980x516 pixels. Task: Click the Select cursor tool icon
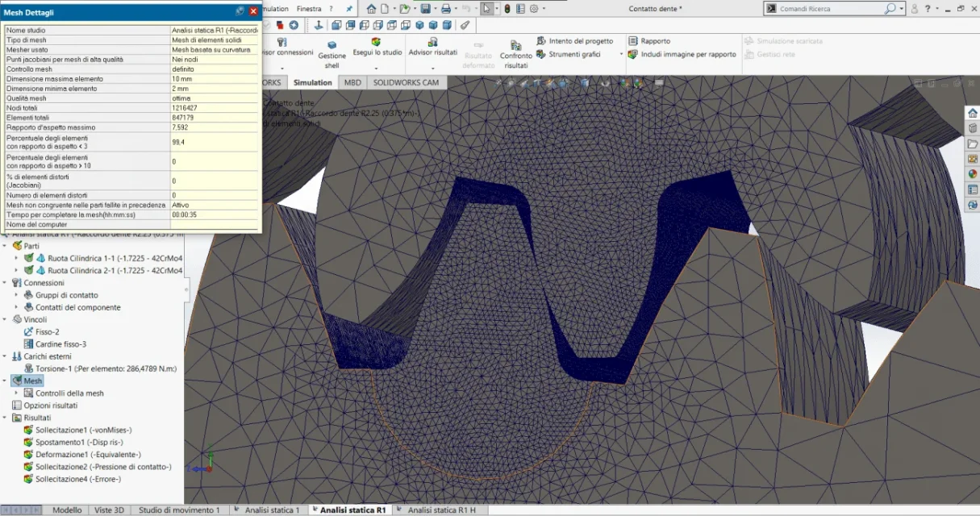[x=486, y=9]
